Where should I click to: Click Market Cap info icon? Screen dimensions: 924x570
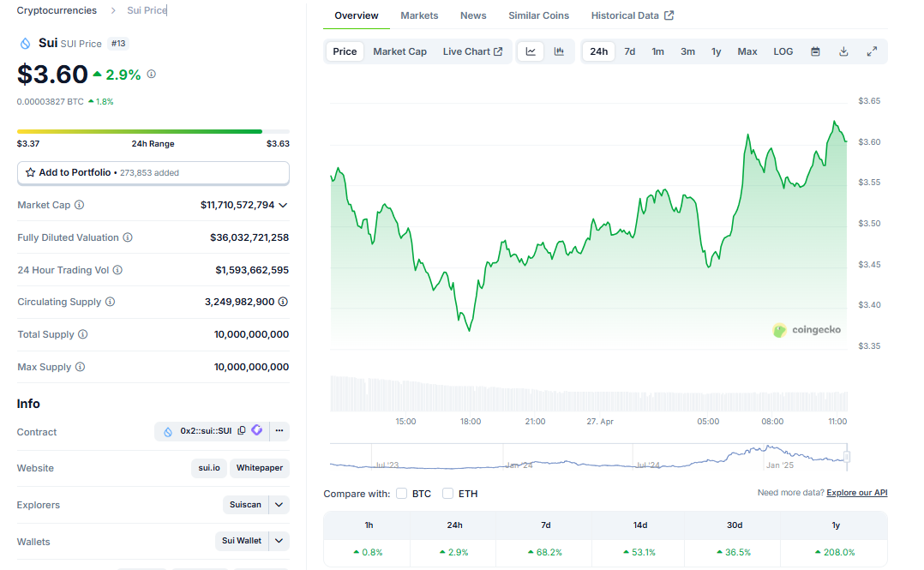(x=79, y=205)
